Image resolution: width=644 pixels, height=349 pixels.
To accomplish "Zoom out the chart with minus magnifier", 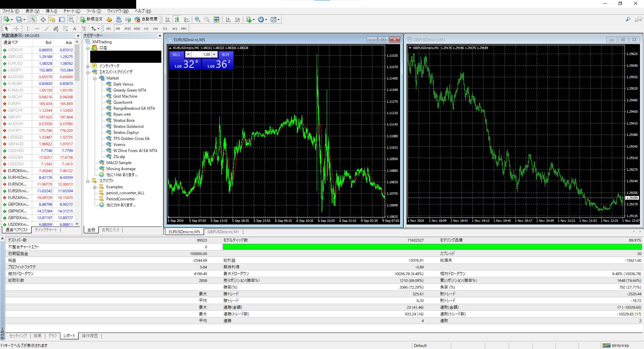I will click(x=207, y=19).
